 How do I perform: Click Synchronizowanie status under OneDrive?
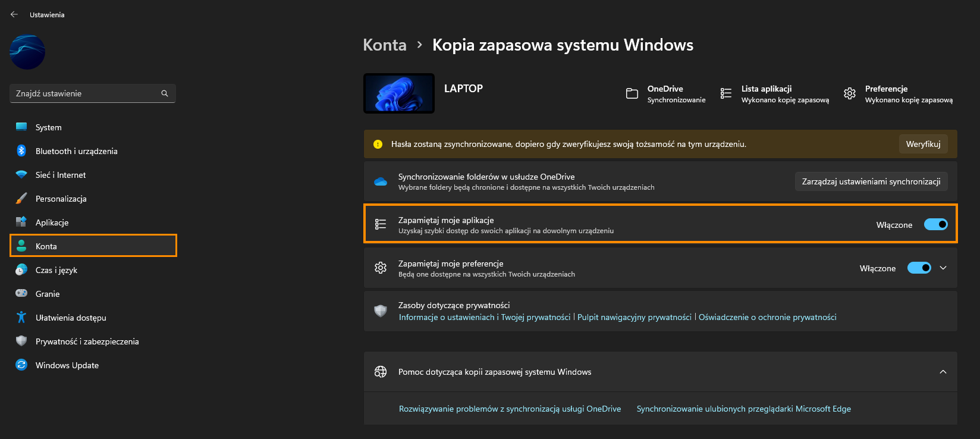coord(677,100)
